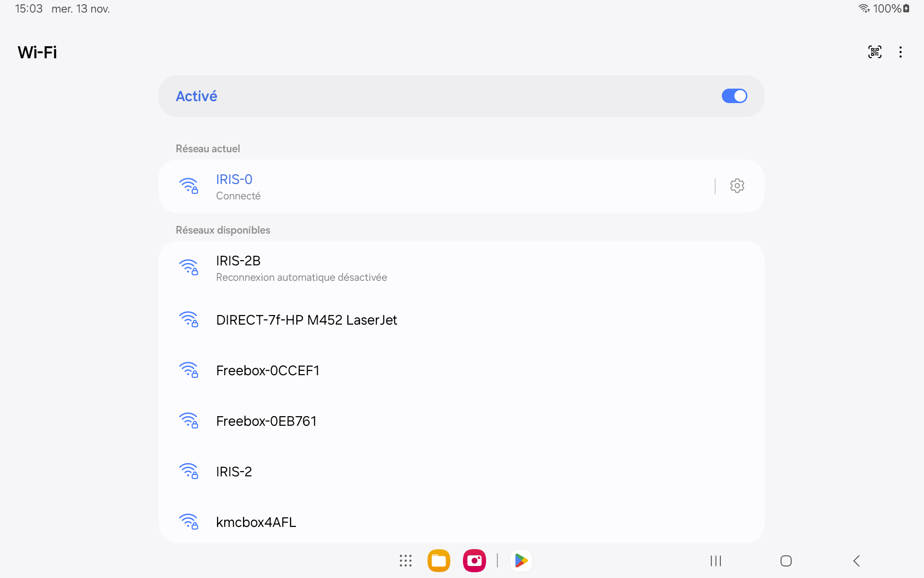The image size is (924, 578).
Task: Tap the Wi-Fi status icon in status bar
Action: tap(864, 9)
